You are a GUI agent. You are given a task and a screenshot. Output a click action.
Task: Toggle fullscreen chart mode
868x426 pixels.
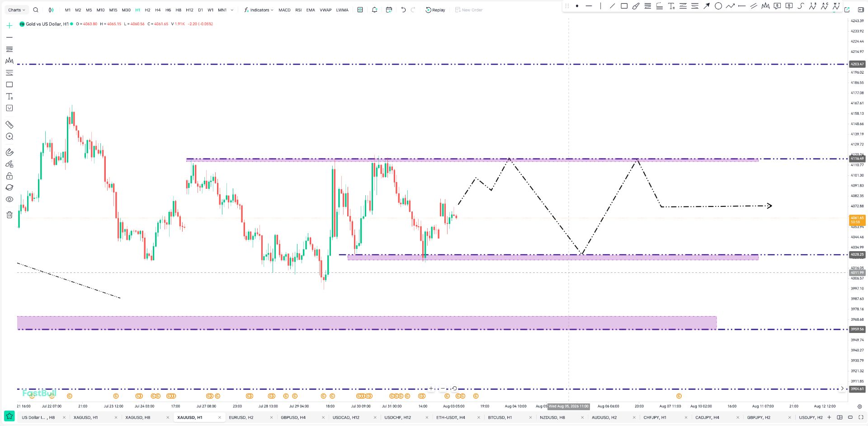click(861, 417)
